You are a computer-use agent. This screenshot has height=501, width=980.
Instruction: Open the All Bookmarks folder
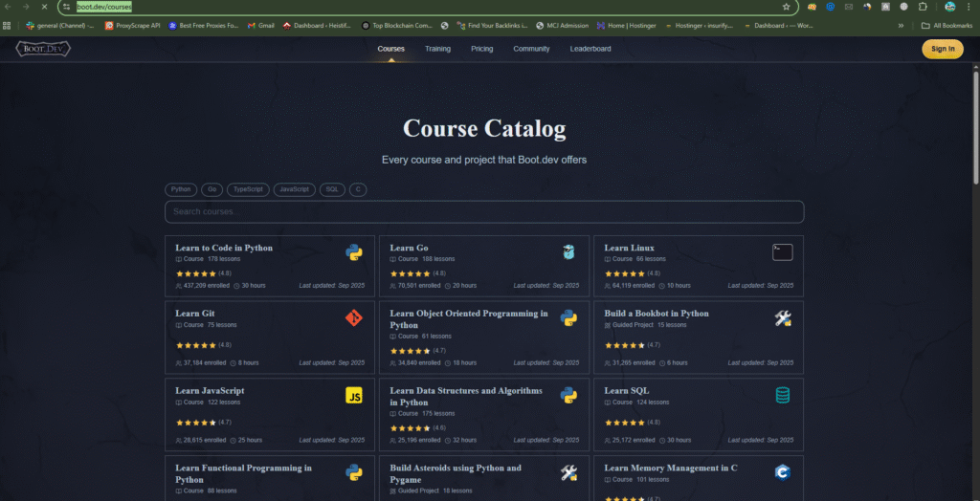point(945,26)
